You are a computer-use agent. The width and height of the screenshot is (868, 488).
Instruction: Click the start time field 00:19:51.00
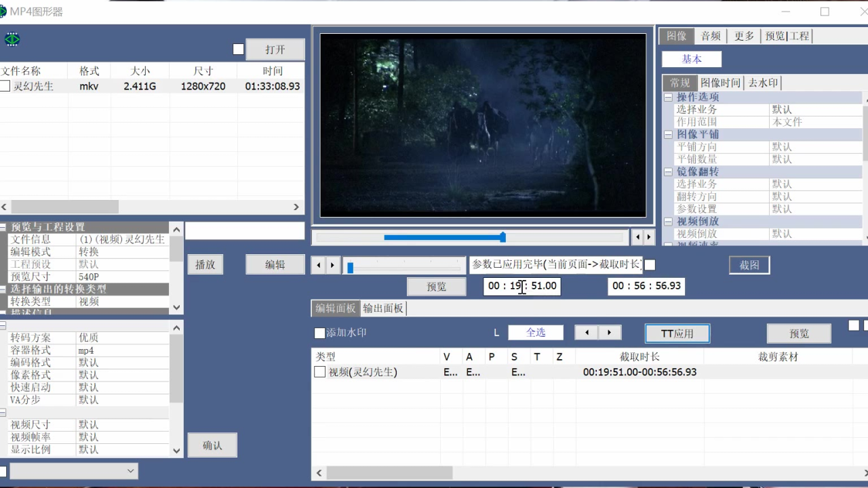(522, 286)
